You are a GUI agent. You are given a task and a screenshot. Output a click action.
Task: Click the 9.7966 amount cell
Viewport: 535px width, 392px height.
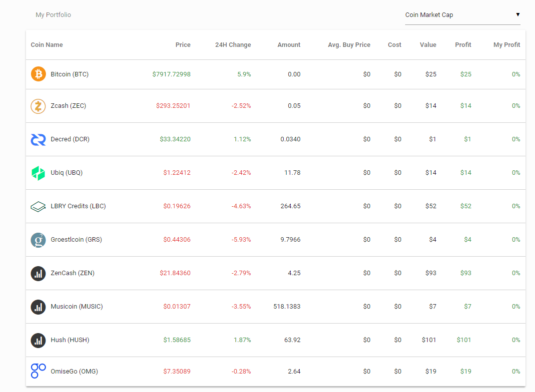tap(290, 240)
